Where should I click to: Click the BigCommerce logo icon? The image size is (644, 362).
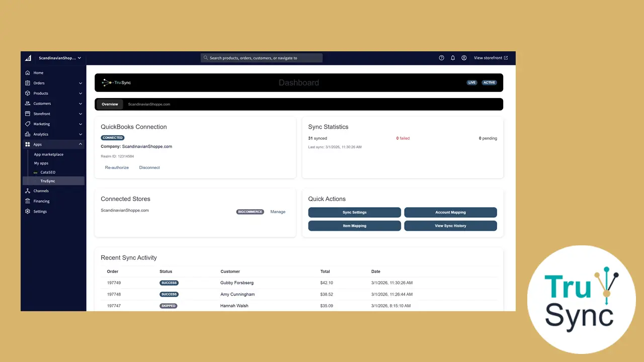(28, 58)
